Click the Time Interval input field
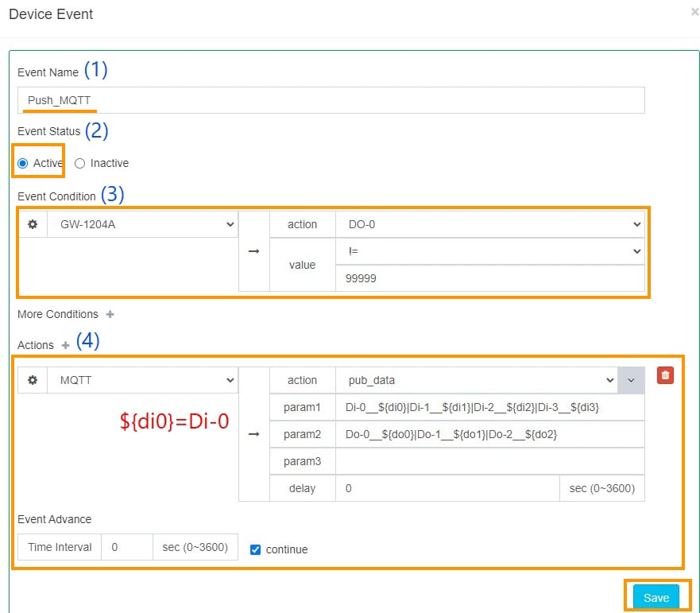Screen dimensions: 700x613 click(126, 547)
